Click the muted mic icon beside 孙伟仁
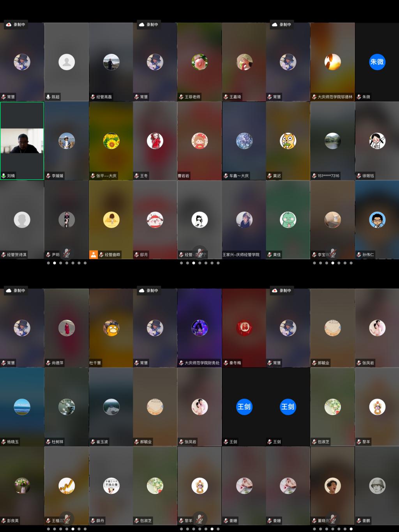The image size is (399, 532). coord(359,255)
